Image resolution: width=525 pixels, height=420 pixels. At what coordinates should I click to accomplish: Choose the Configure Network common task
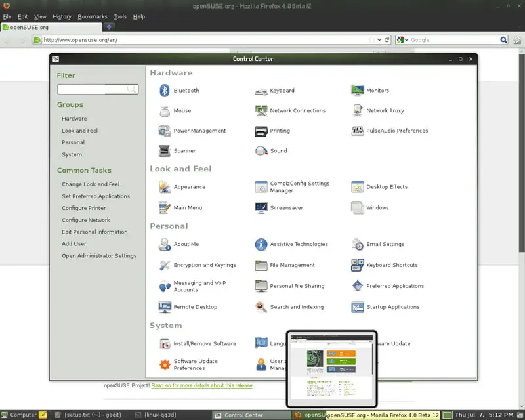[86, 220]
